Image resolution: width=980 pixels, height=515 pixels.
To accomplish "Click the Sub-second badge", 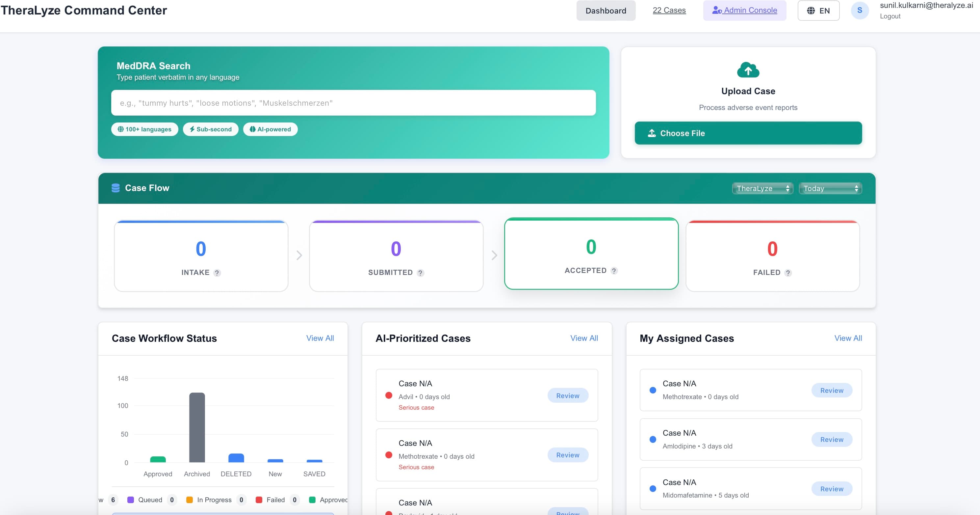I will tap(210, 129).
